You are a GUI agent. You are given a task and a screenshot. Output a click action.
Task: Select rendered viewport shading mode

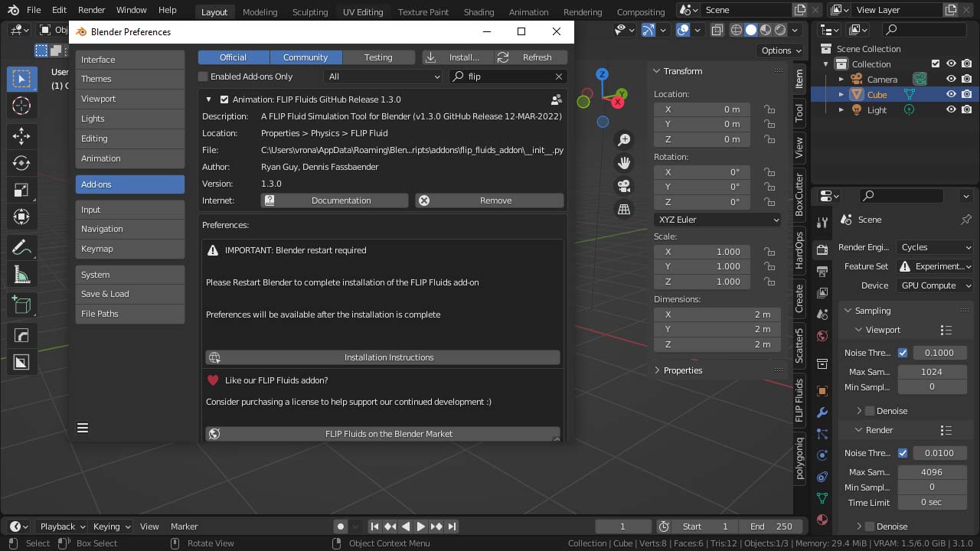780,30
